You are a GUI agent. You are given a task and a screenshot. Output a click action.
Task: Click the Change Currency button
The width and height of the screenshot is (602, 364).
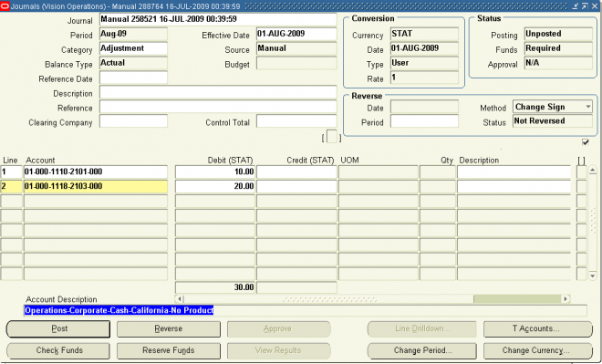pyautogui.click(x=537, y=350)
